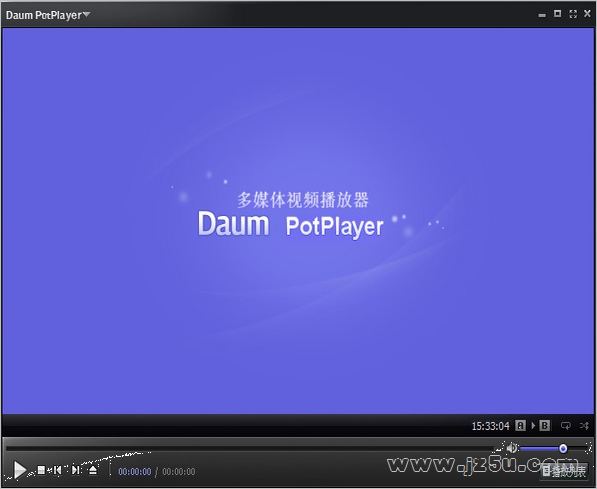Enable shuffle playback mode
Viewport: 597px width, 489px height.
(x=584, y=425)
